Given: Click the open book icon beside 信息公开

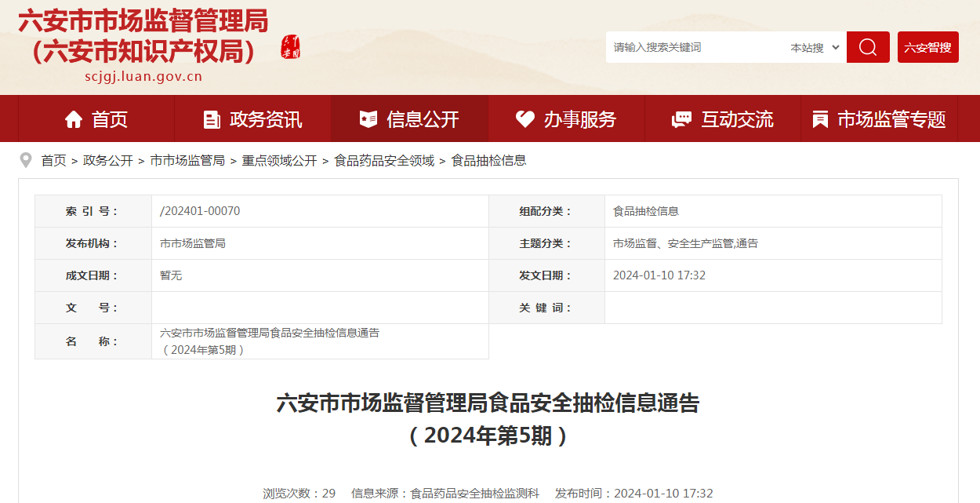Looking at the screenshot, I should [x=368, y=119].
